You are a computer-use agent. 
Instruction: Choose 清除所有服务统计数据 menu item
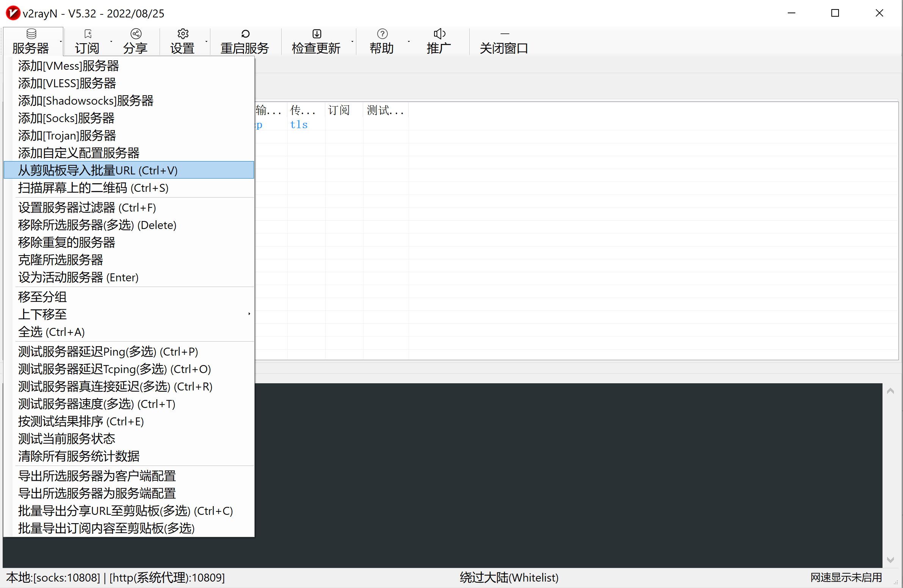129,456
